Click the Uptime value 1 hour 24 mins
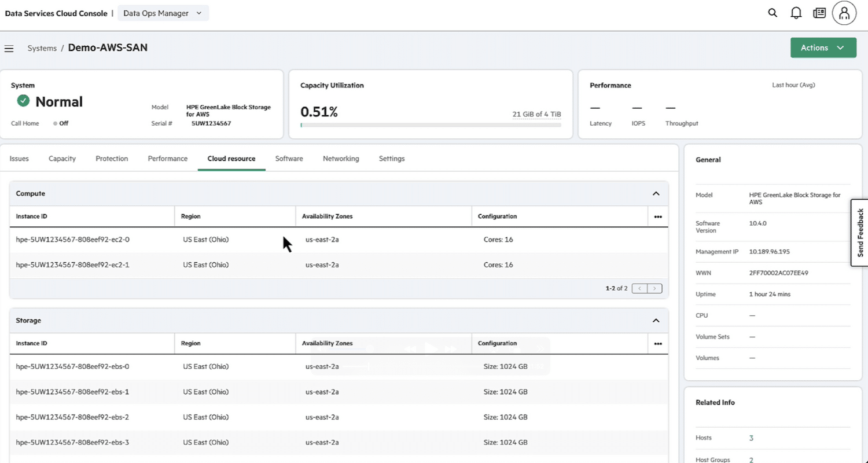The width and height of the screenshot is (868, 463). [x=769, y=295]
